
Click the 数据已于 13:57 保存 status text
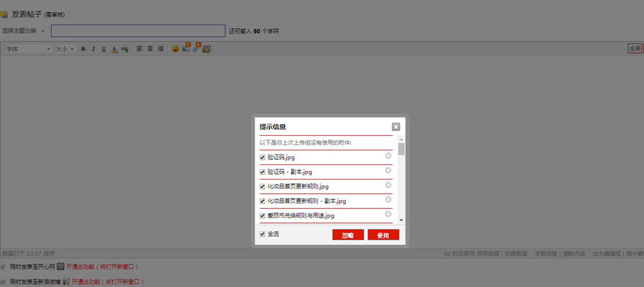click(x=28, y=254)
